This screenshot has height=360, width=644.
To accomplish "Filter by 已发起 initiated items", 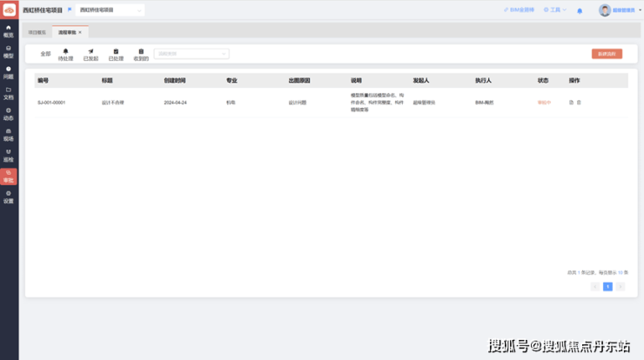I will tap(91, 54).
